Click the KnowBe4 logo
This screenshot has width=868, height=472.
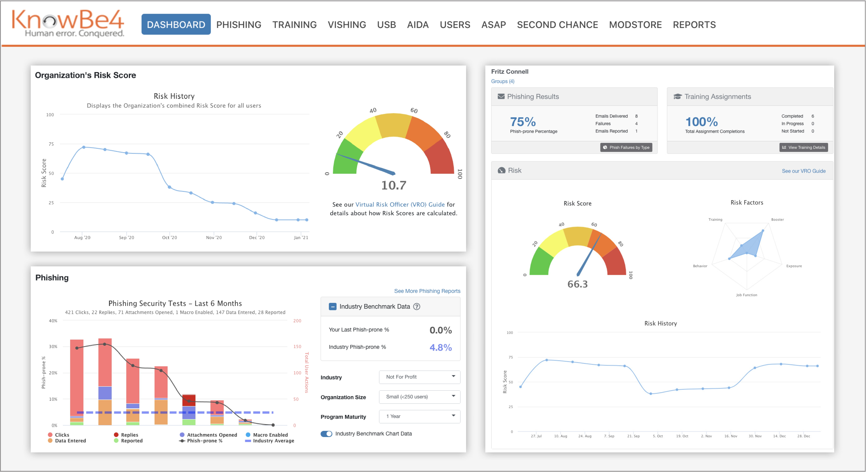(68, 23)
